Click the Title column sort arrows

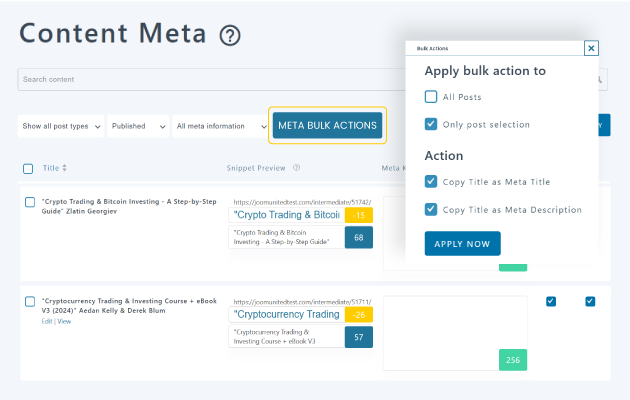(64, 168)
